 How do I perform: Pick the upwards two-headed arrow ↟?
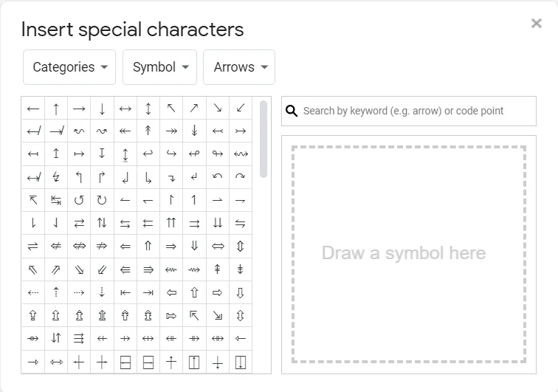[x=148, y=131]
